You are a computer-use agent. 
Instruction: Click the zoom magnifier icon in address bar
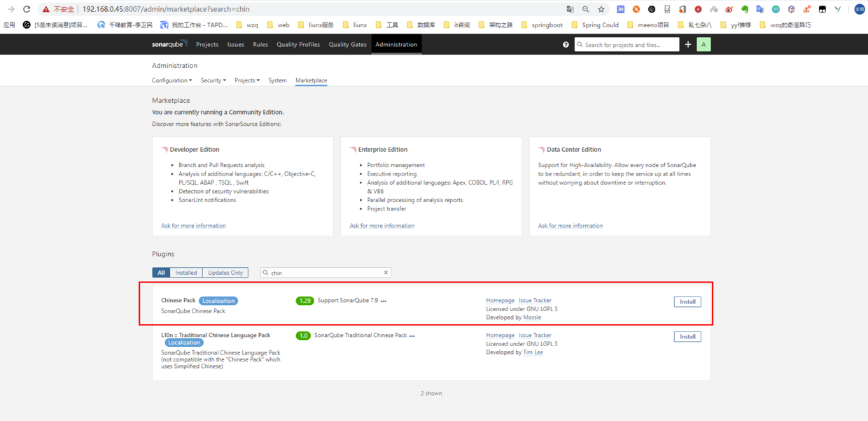[x=586, y=9]
